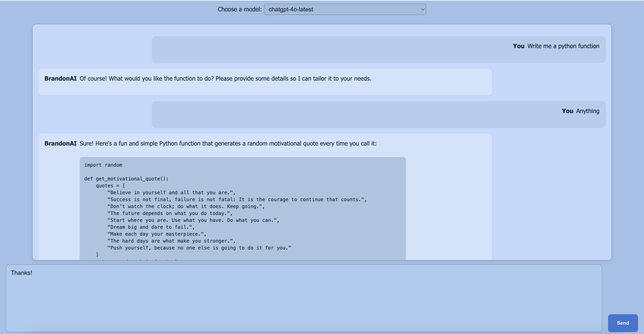This screenshot has height=334, width=644.
Task: Click the first BrandonAI sender name
Action: point(60,79)
